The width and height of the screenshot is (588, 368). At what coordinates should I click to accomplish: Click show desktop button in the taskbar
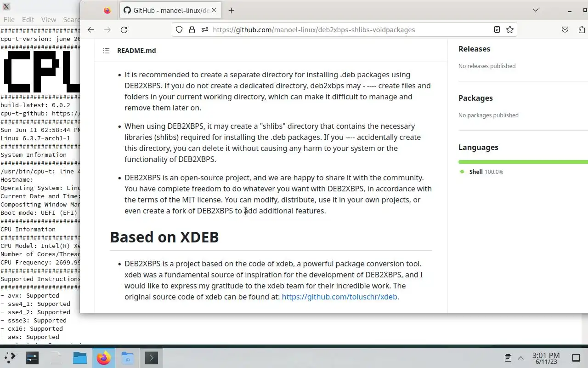pyautogui.click(x=576, y=358)
